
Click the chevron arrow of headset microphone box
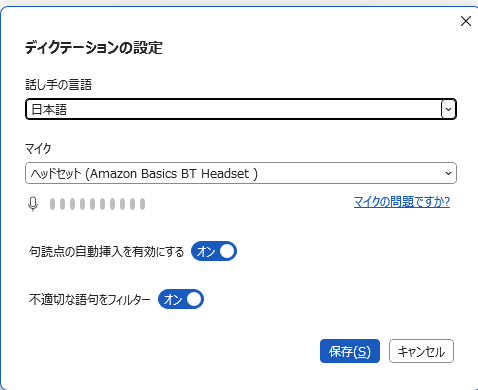click(x=448, y=173)
